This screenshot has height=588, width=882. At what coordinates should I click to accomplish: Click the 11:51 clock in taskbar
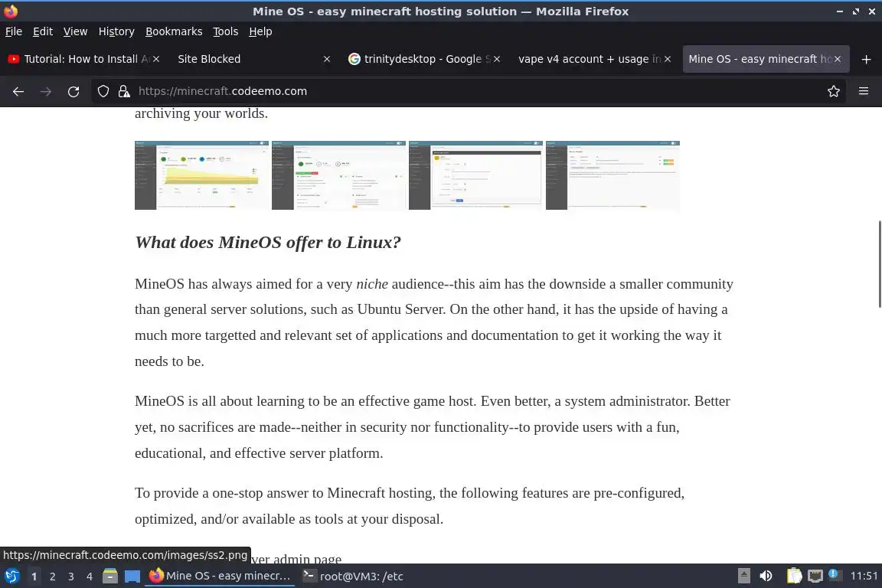point(864,577)
